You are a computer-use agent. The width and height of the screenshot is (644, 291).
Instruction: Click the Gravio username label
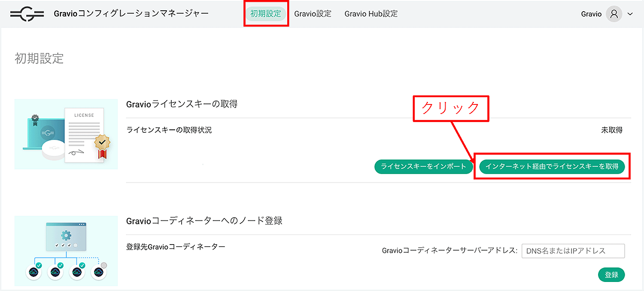[591, 14]
